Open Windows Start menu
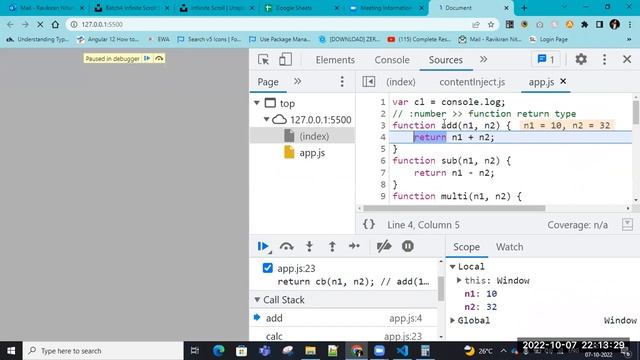 [11, 351]
